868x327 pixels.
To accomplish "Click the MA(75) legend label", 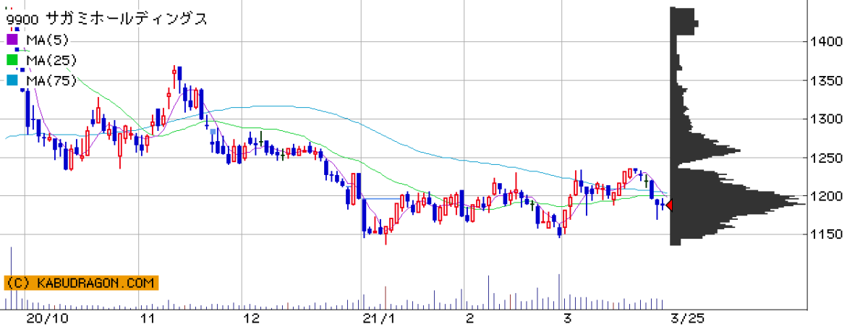I will pos(51,81).
